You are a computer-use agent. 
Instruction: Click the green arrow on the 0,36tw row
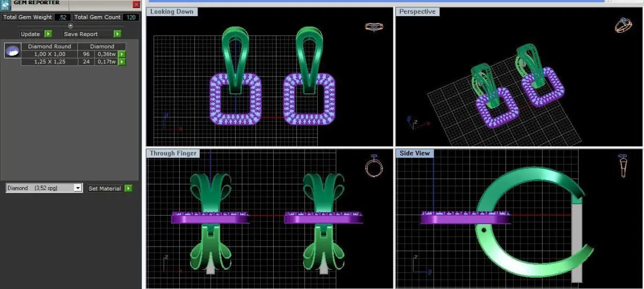(122, 54)
